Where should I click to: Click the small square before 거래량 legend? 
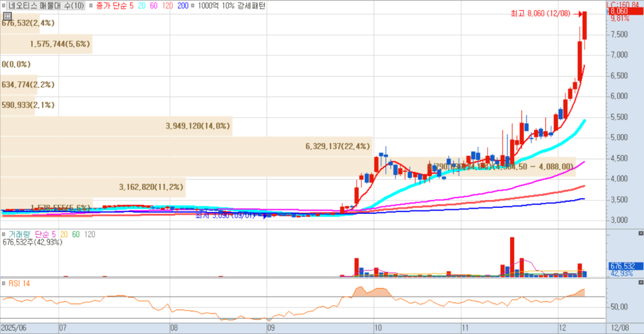pyautogui.click(x=4, y=234)
